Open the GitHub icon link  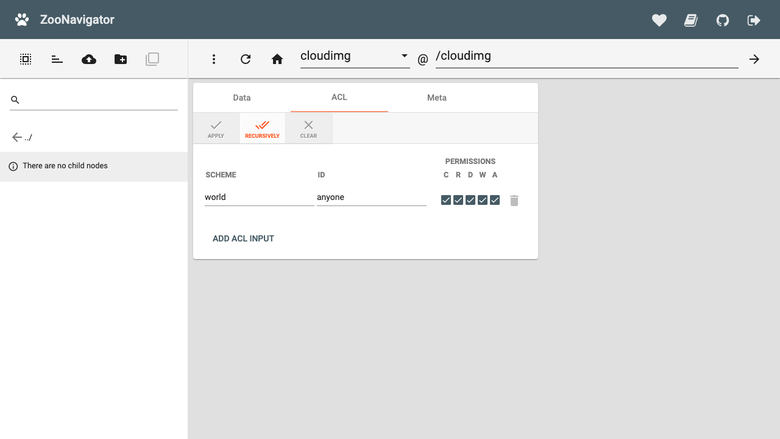(x=722, y=20)
